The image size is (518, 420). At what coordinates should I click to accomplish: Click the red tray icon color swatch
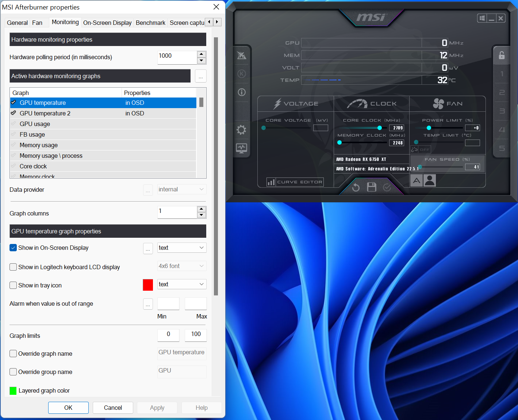[x=148, y=285]
